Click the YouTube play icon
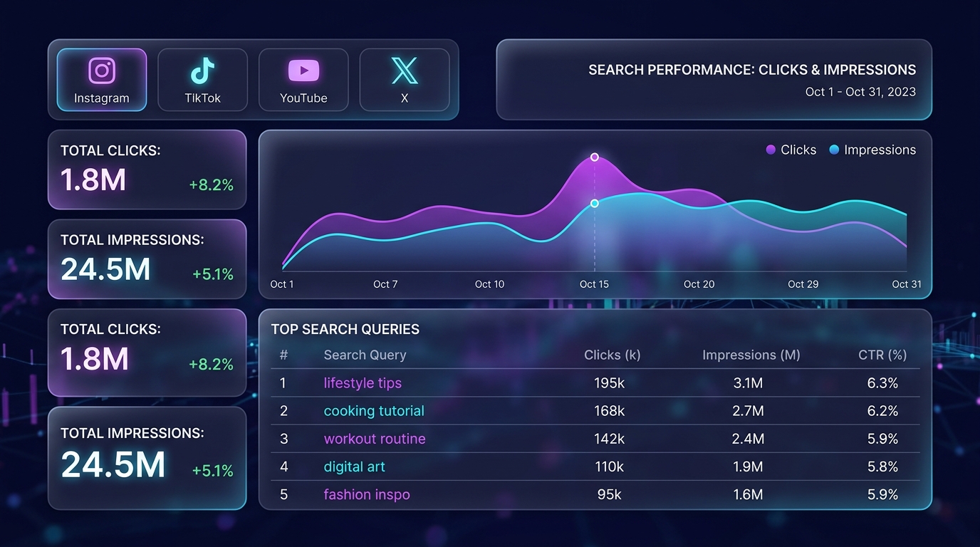 tap(303, 71)
